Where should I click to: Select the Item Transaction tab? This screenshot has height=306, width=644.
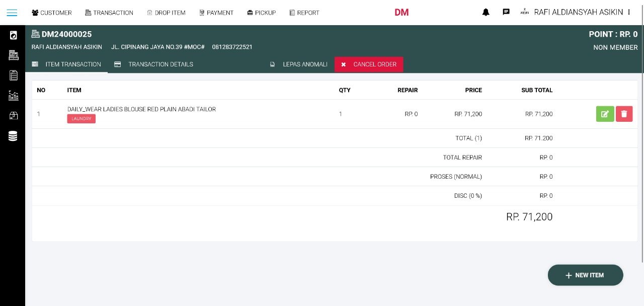pyautogui.click(x=67, y=64)
